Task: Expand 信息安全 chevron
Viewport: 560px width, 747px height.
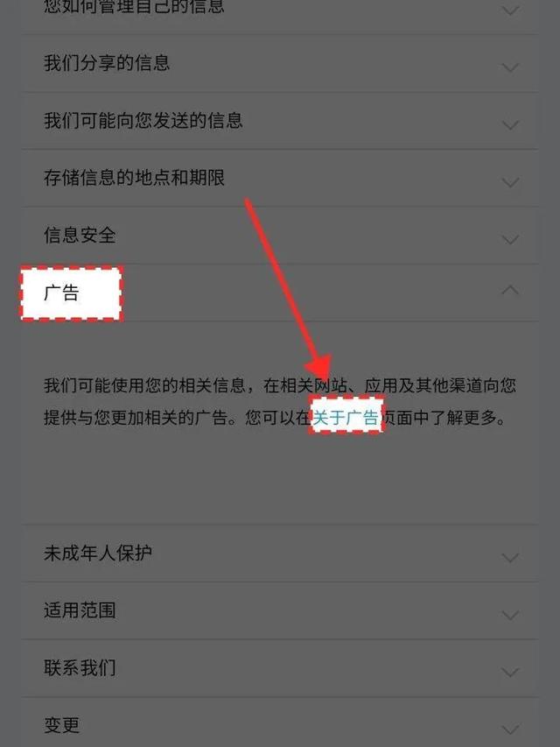Action: [x=510, y=240]
